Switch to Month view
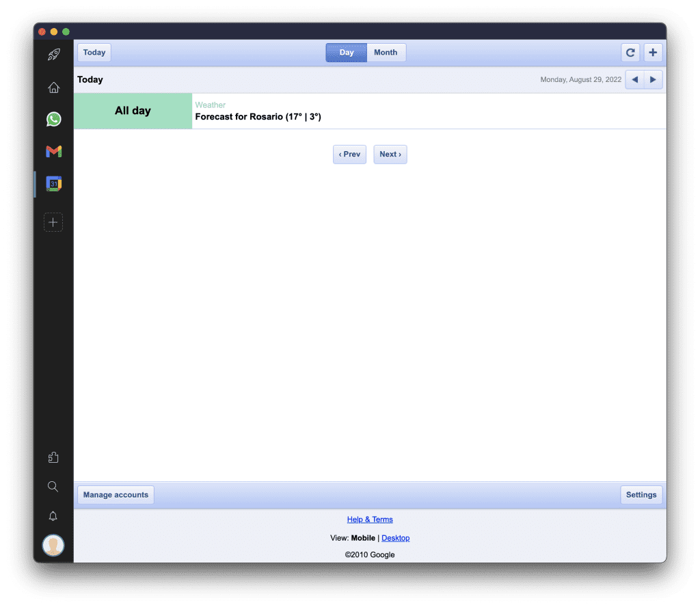Viewport: 700px width, 607px height. [386, 52]
